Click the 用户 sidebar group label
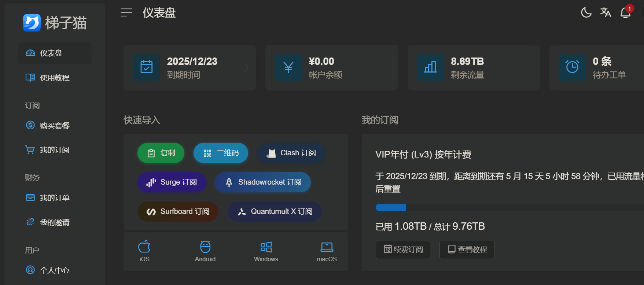644x285 pixels. (32, 250)
